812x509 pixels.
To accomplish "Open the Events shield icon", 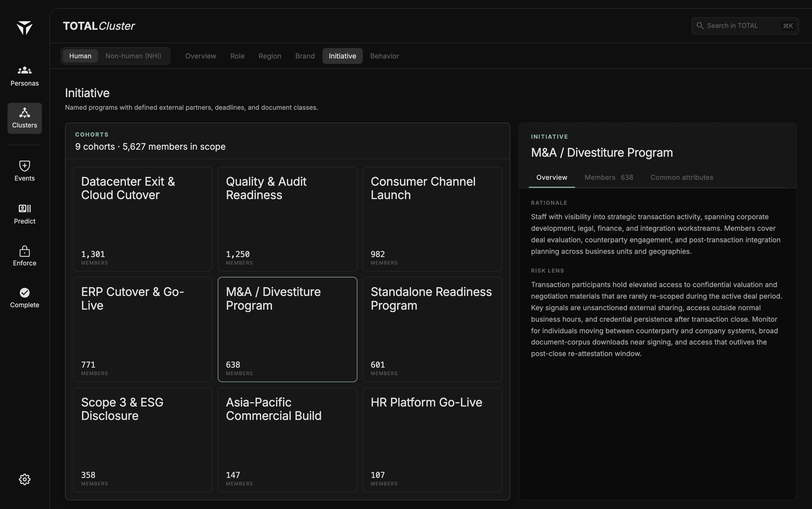I will pos(25,166).
